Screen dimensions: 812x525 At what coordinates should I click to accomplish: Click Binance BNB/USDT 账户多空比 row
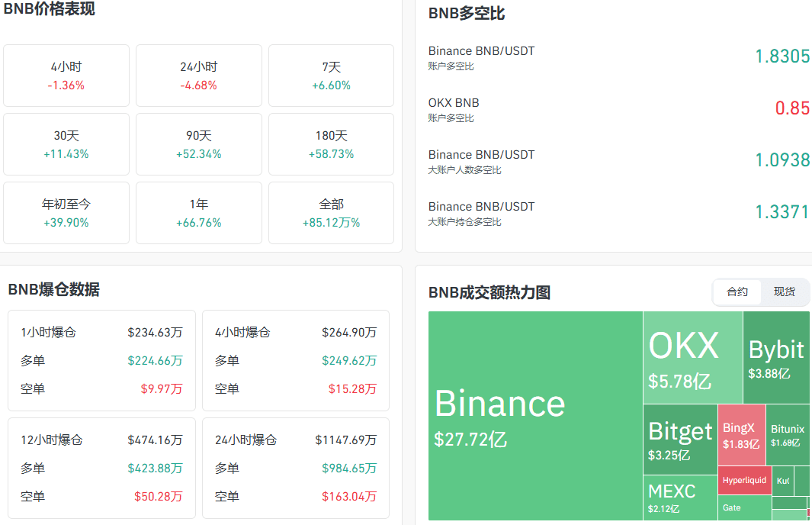pos(619,57)
